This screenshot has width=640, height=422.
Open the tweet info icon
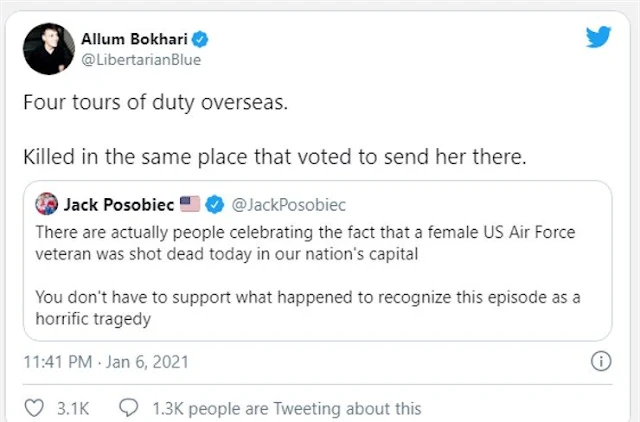(x=602, y=361)
